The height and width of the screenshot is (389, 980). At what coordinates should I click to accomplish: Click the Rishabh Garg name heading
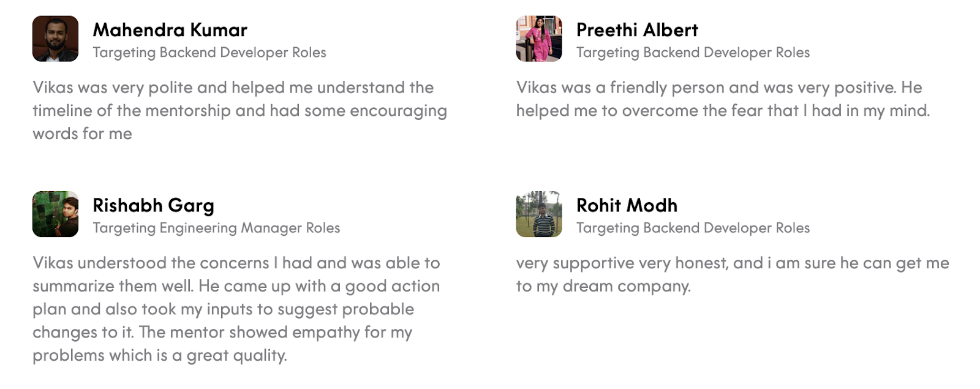click(x=153, y=205)
